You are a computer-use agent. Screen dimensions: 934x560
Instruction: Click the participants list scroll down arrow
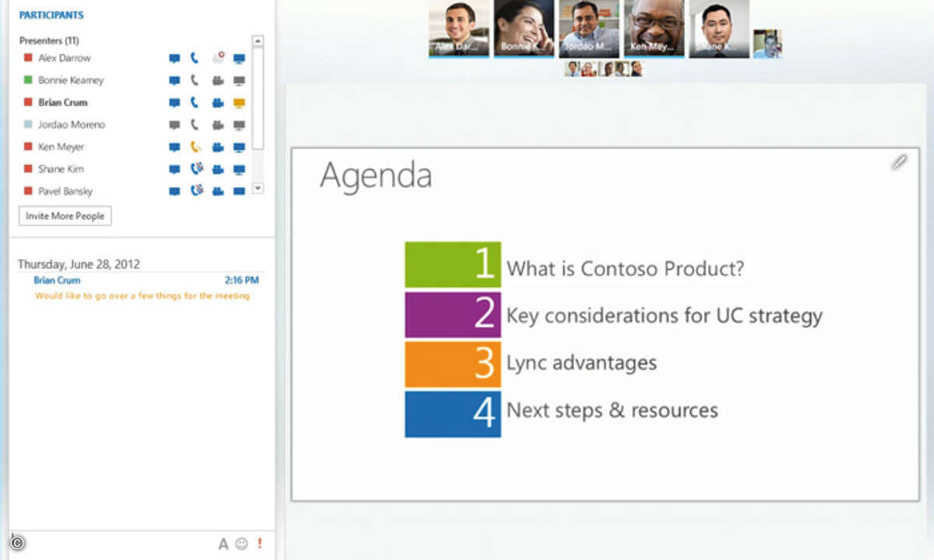[258, 188]
